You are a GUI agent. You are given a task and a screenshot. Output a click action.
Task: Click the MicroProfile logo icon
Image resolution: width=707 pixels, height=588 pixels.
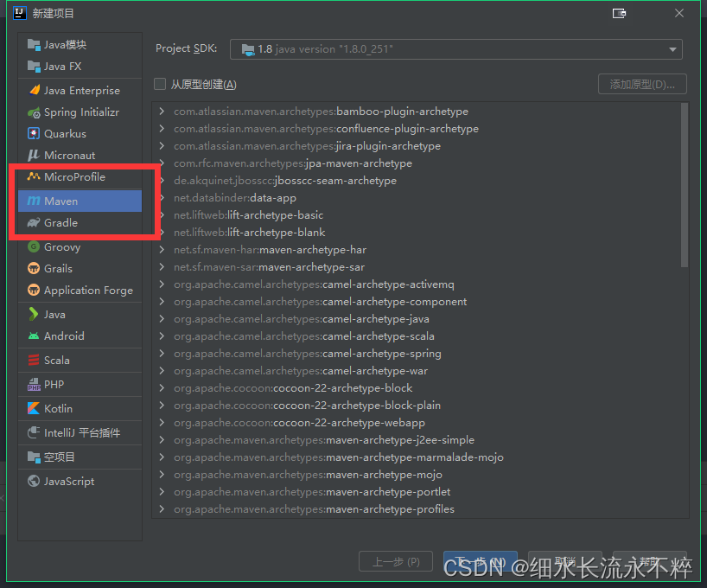click(x=34, y=176)
